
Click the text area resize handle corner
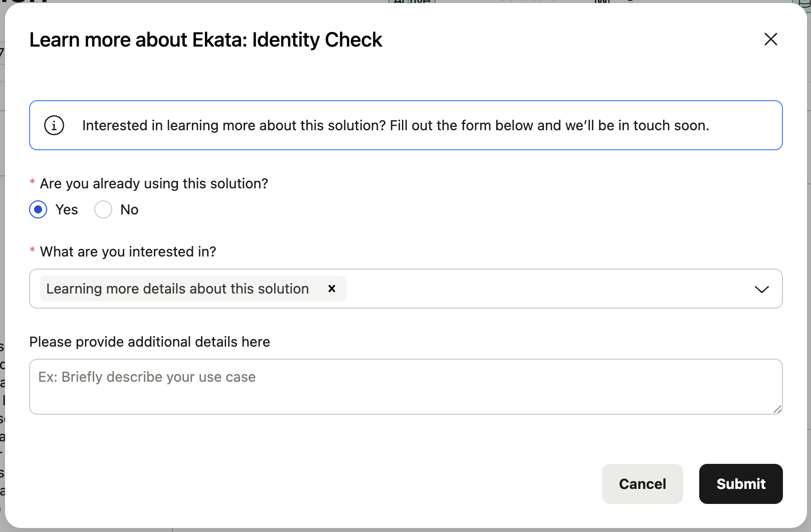(777, 409)
